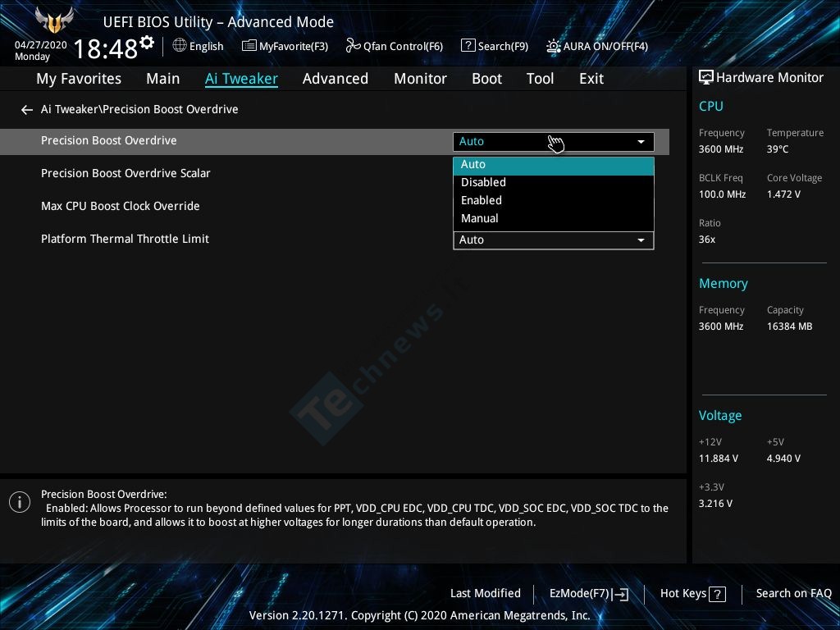Change language via English globe button
840x630 pixels.
coord(199,46)
